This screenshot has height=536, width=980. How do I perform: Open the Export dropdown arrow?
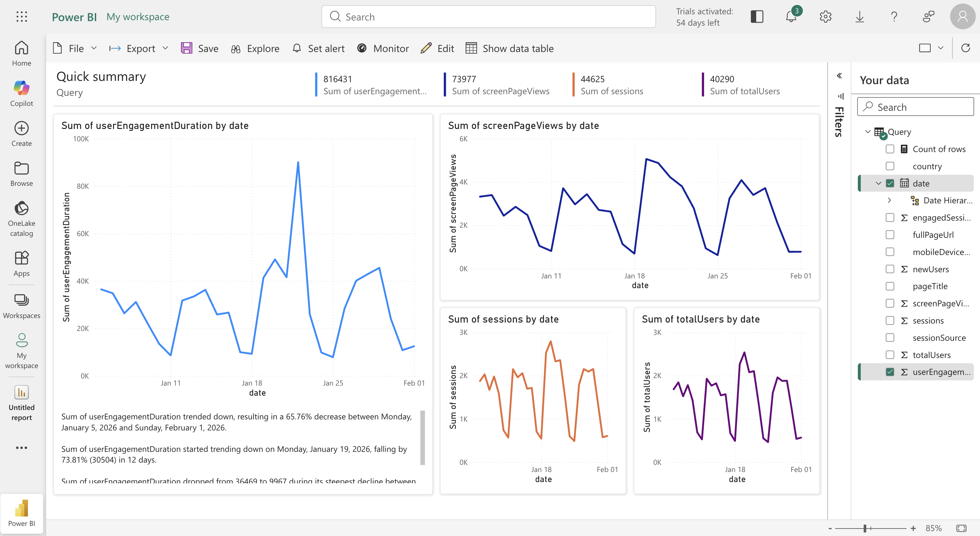coord(165,48)
